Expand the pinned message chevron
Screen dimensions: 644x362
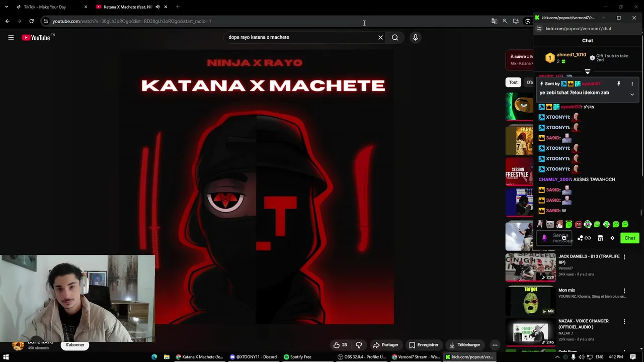(632, 94)
